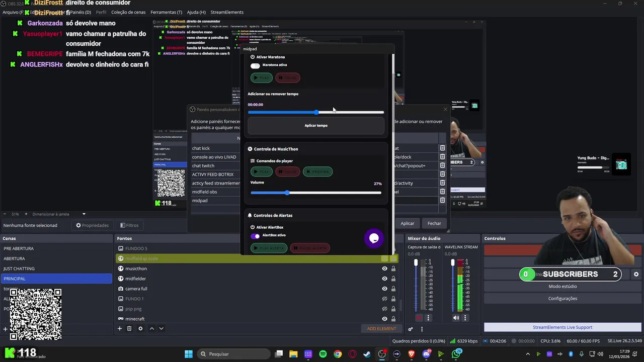Delete the console ao vivo LIVAD panel
Image resolution: width=644 pixels, height=362 pixels.
[x=442, y=157]
